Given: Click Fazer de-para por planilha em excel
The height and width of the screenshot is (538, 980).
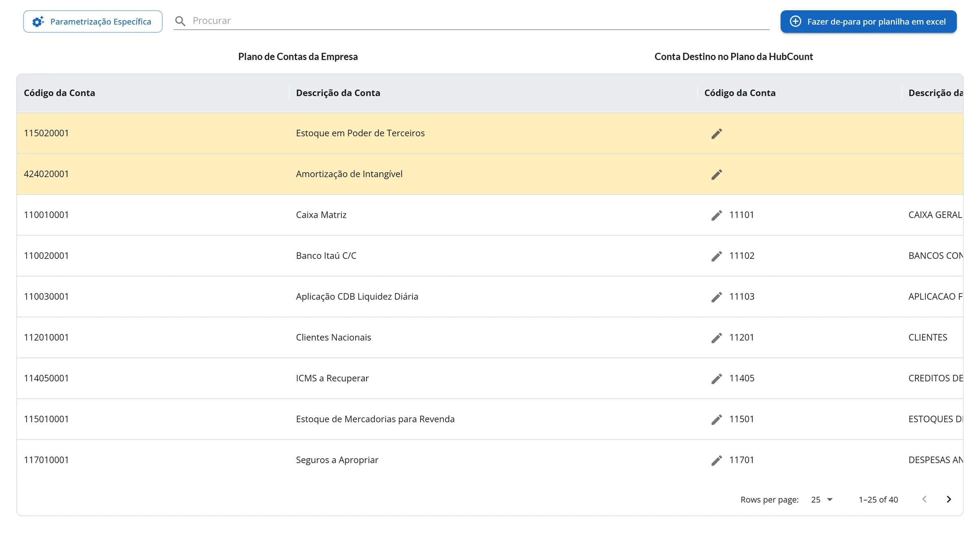Looking at the screenshot, I should point(868,22).
